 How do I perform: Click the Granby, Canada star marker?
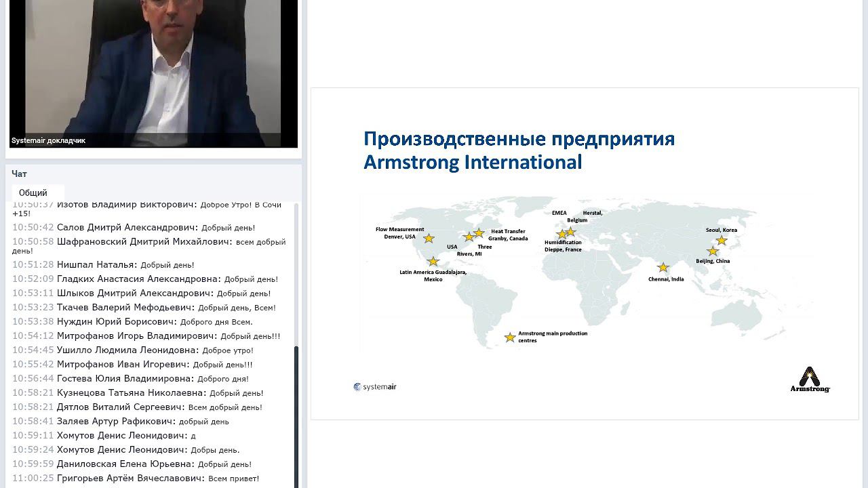tap(479, 233)
